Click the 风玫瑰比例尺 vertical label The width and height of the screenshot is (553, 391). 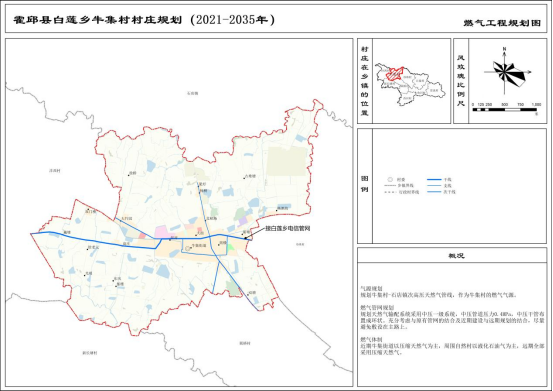tap(461, 80)
